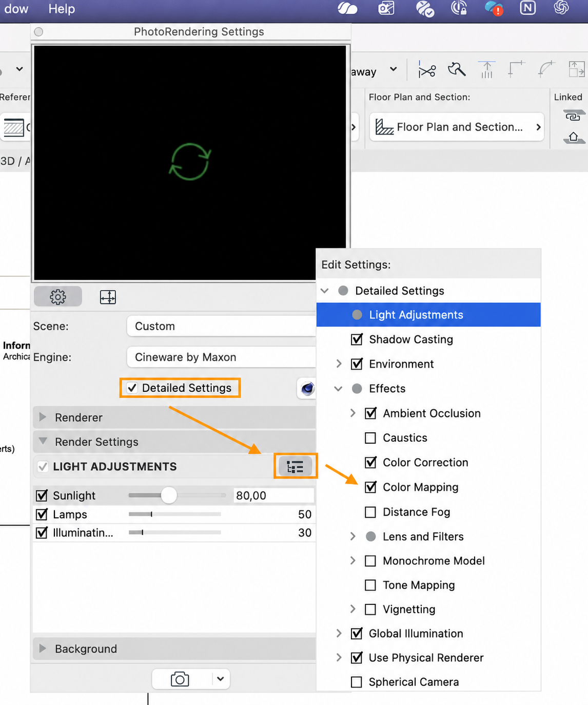Expand the Global Illumination node
The width and height of the screenshot is (588, 705).
[x=339, y=633]
